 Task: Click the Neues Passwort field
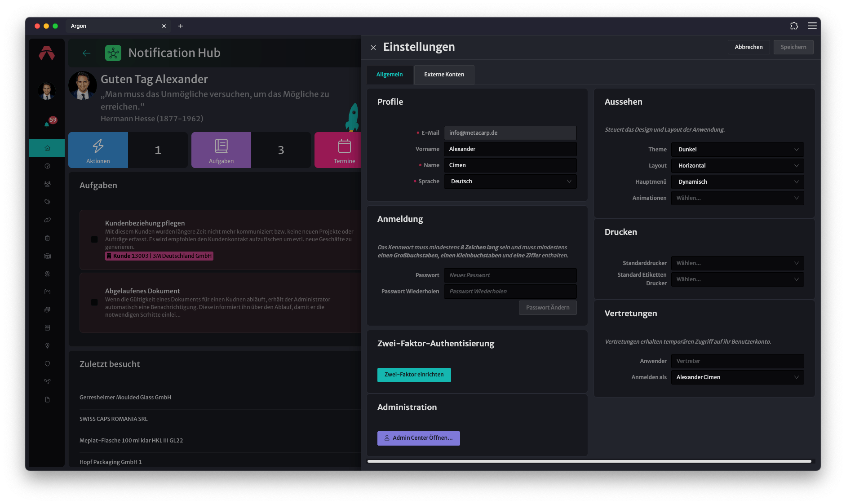[510, 275]
